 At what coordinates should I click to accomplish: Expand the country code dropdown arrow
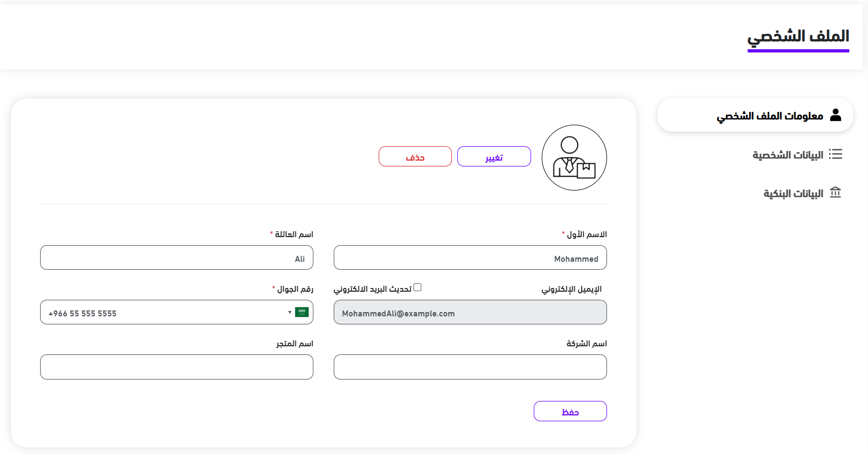point(290,312)
